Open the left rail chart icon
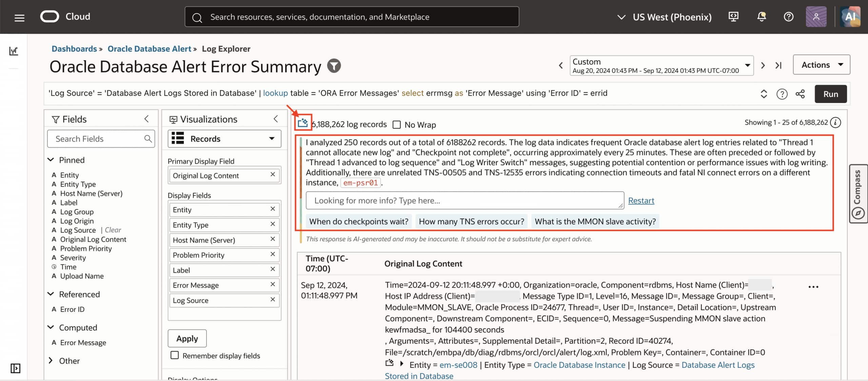868x381 pixels. coord(14,51)
